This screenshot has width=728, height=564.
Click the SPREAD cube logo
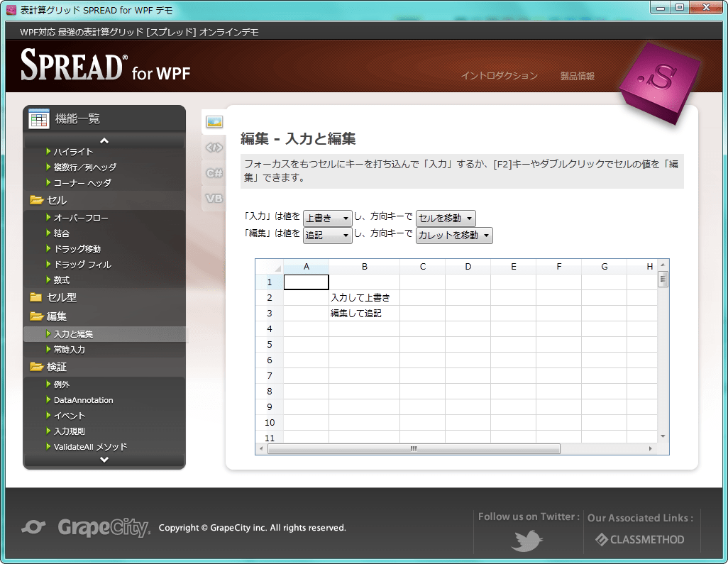[659, 79]
